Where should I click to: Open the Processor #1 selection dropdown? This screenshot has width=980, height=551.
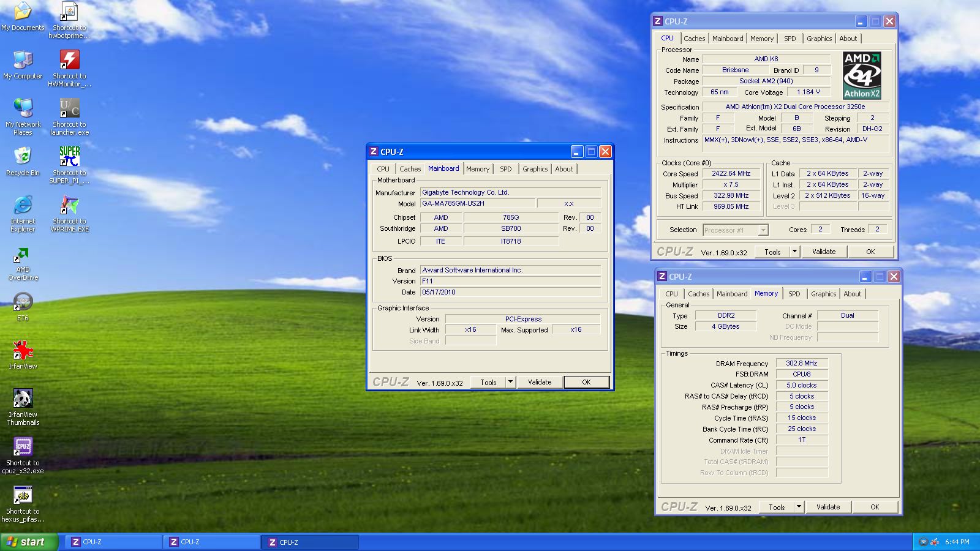[x=735, y=230]
